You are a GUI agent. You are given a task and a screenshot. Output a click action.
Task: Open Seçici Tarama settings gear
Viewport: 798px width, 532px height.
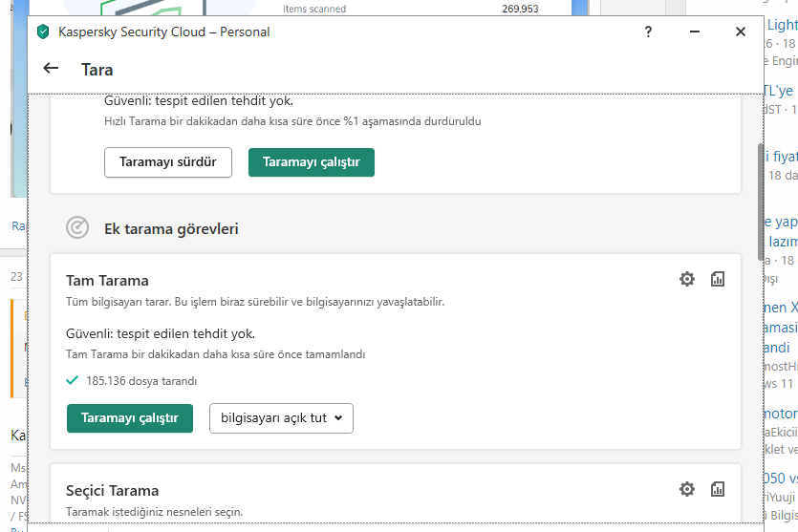click(687, 489)
